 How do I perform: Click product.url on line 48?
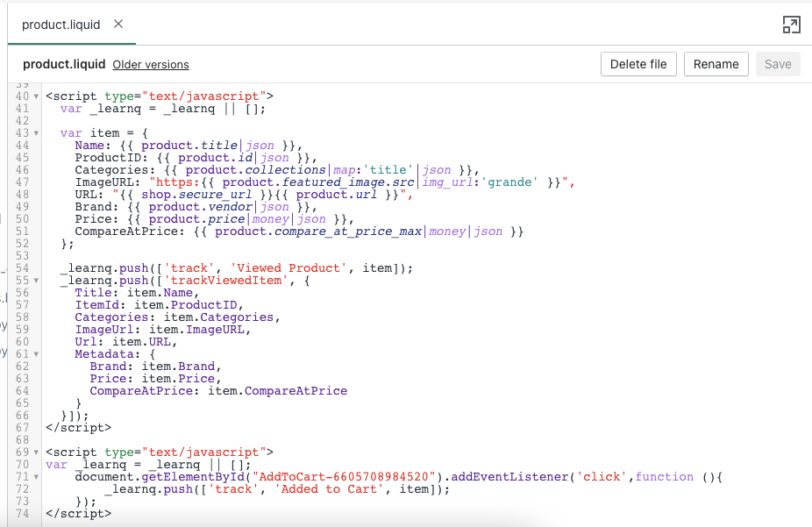coord(336,195)
